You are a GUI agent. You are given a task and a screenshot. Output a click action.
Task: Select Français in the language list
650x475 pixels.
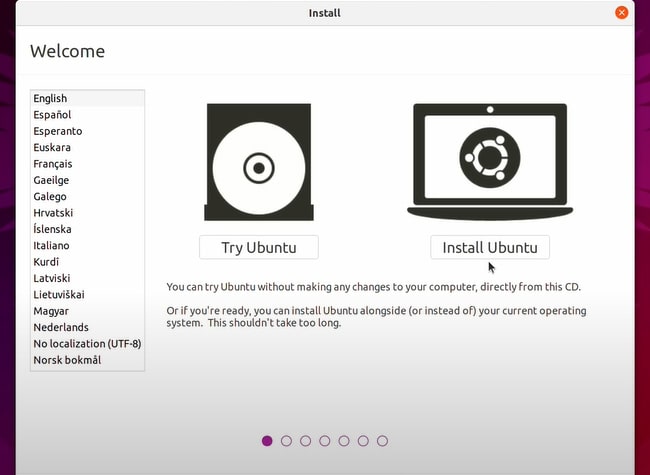click(87, 164)
